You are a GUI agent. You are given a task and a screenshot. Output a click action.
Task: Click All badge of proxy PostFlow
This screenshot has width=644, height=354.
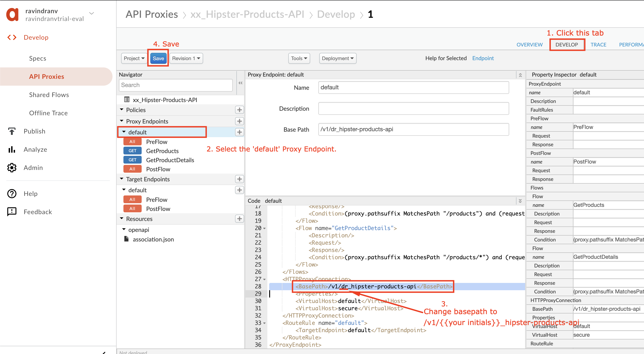(x=132, y=169)
